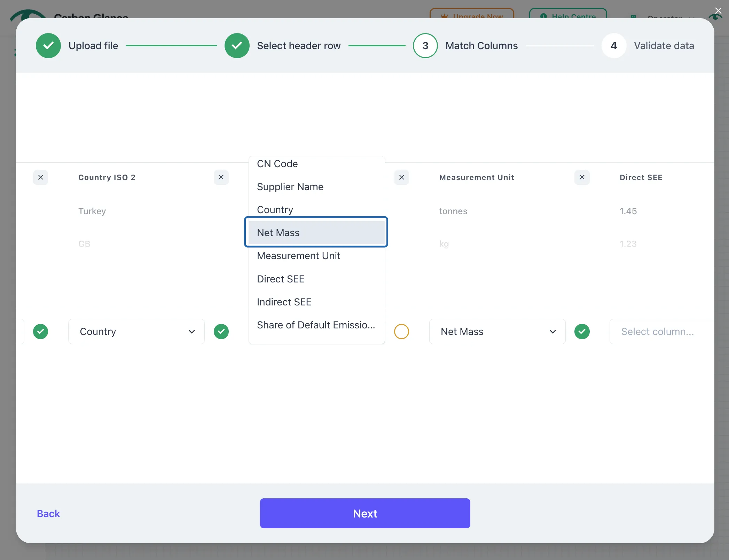Choose Country option in dropdown list

coord(316,210)
